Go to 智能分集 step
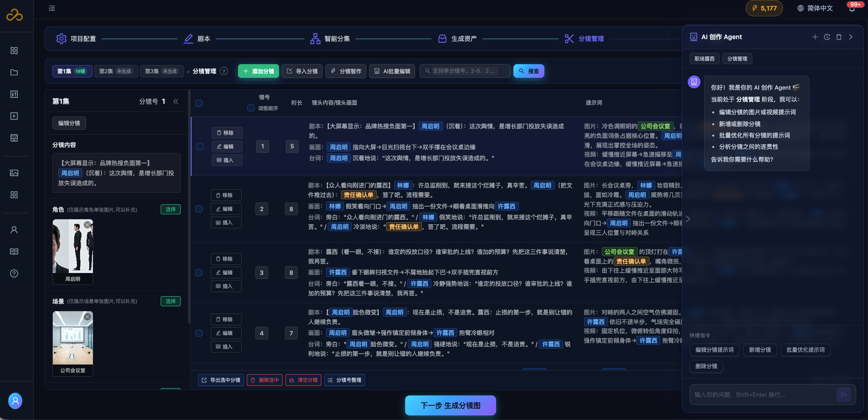Screen dimensions: 868x420 [x=330, y=39]
